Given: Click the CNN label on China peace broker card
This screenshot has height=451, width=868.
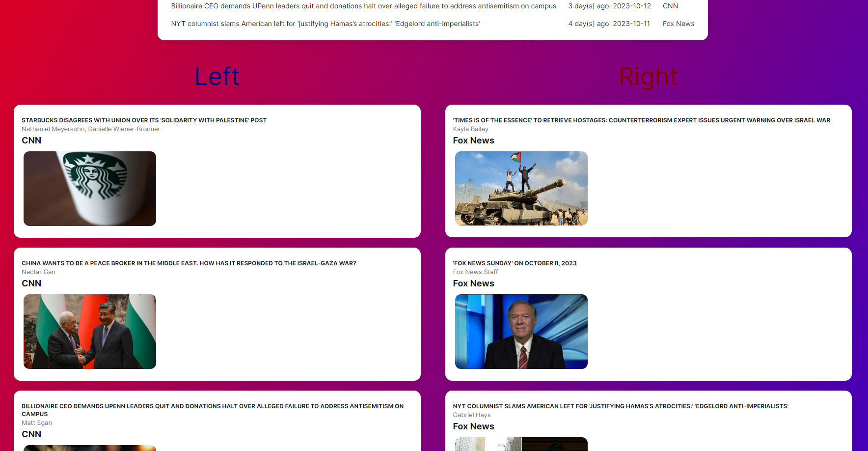Looking at the screenshot, I should tap(31, 283).
